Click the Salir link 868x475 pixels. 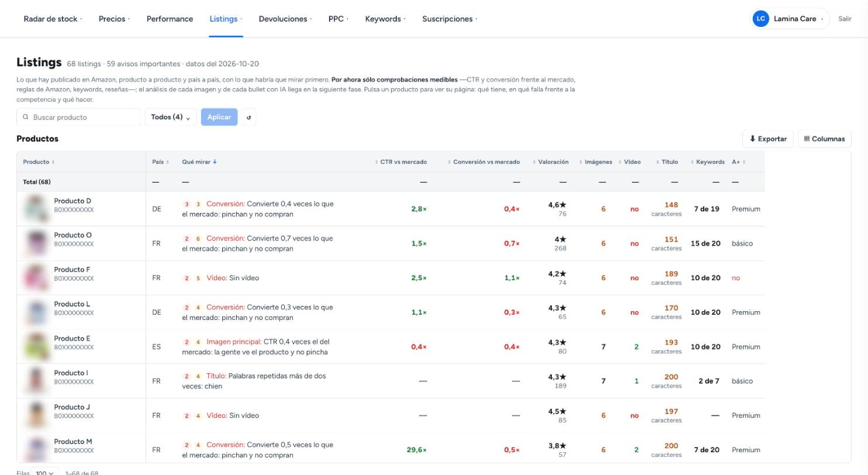[x=845, y=19]
